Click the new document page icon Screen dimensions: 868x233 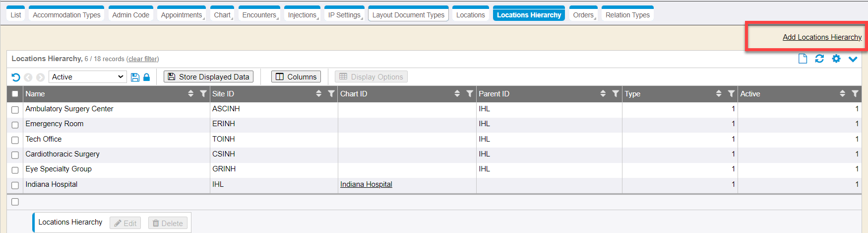tap(803, 59)
